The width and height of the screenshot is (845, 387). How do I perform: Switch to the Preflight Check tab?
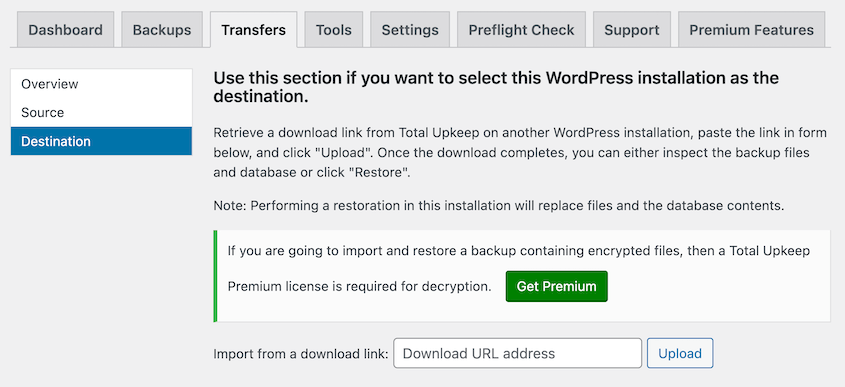[521, 30]
